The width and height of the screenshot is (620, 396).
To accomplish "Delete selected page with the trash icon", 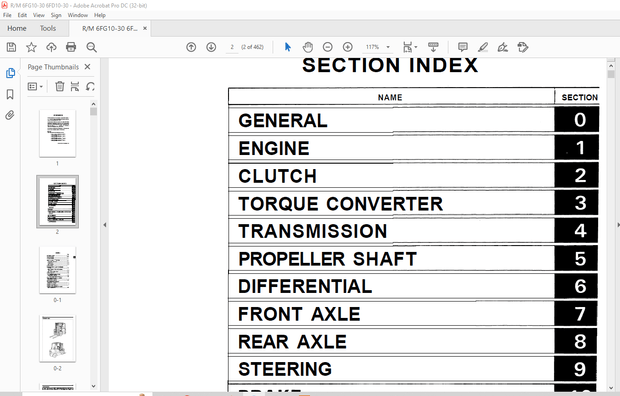I will click(x=59, y=86).
